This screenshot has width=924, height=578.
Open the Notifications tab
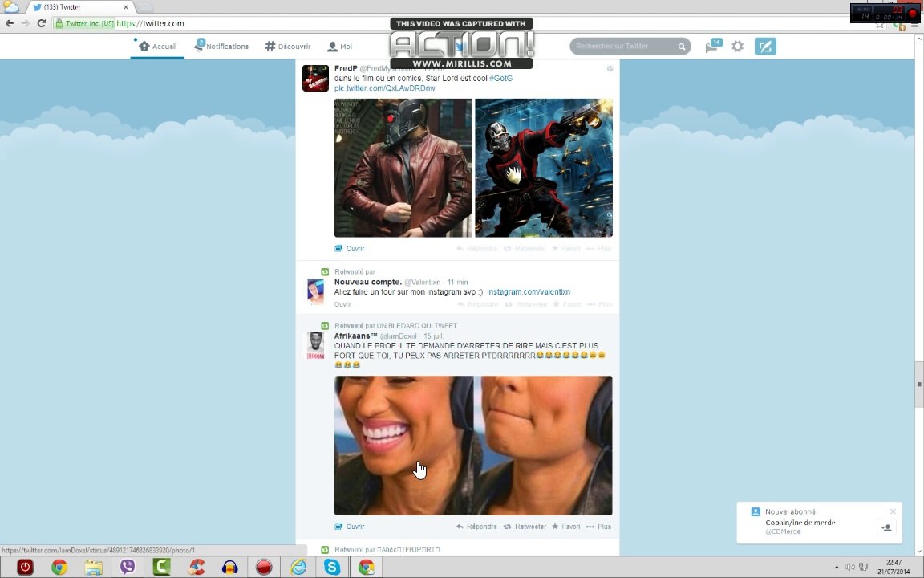[x=221, y=46]
